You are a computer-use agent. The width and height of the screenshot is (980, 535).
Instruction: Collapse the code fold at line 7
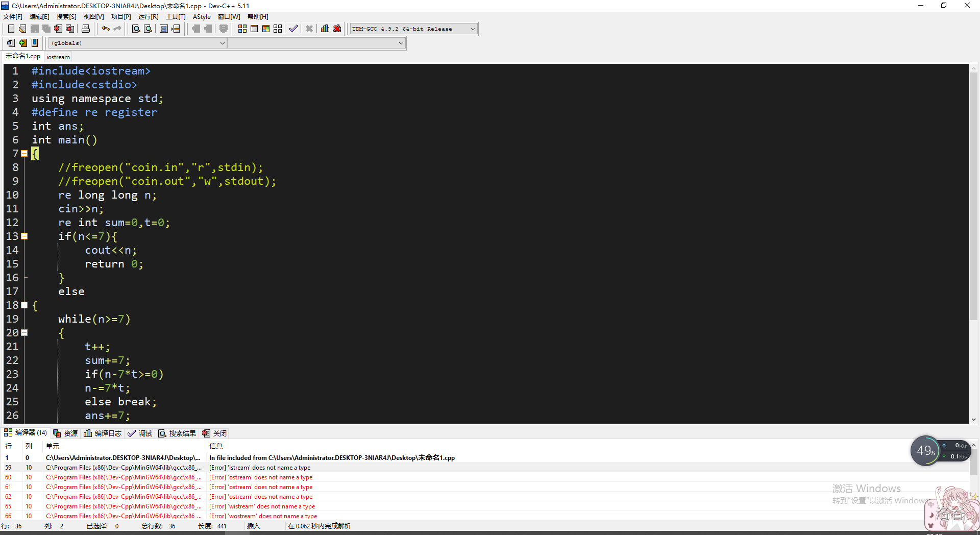pyautogui.click(x=24, y=154)
